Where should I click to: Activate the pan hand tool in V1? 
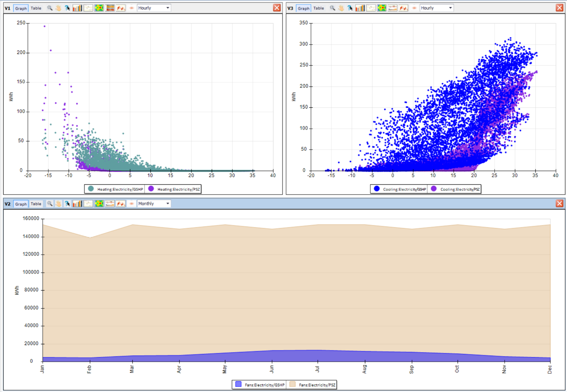58,8
